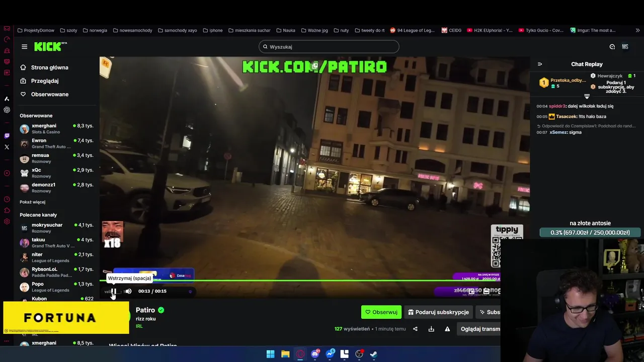Expand the subscription leaderboard chevron
The height and width of the screenshot is (362, 644).
point(587,96)
